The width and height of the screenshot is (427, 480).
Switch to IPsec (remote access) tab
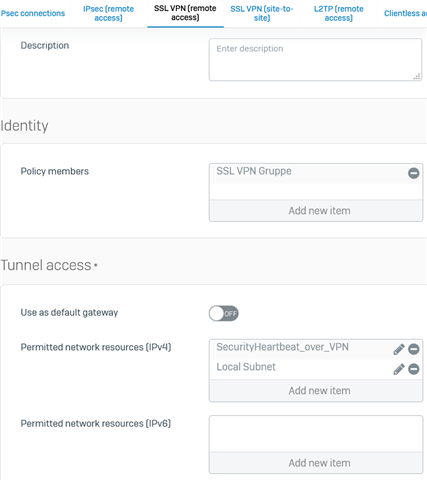click(x=108, y=13)
